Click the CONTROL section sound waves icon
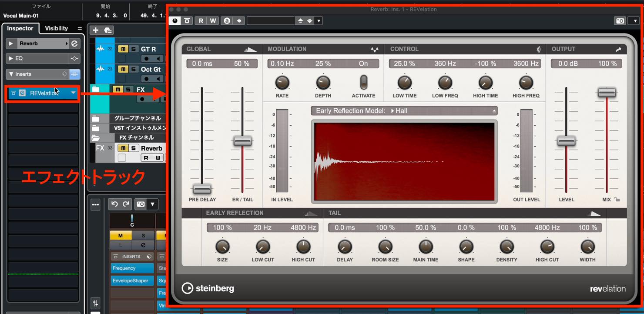The height and width of the screenshot is (314, 644). point(538,50)
